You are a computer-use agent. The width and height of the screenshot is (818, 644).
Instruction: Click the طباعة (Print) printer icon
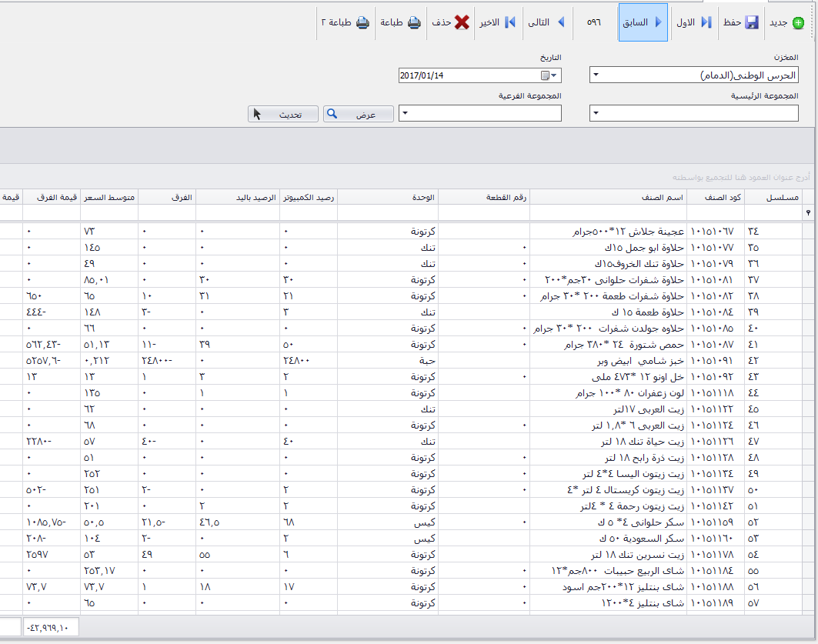(x=414, y=23)
